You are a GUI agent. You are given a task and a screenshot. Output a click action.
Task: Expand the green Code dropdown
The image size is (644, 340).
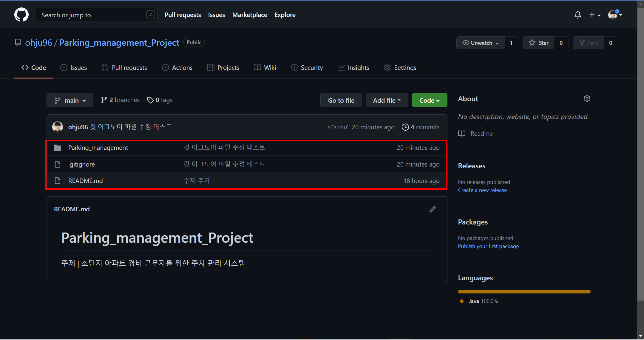[429, 100]
